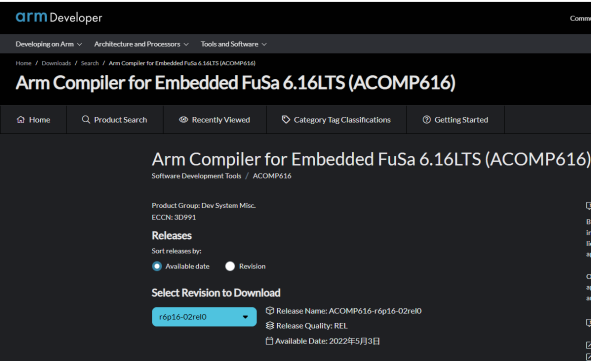
Task: Click the calendar icon beside Available Date
Action: tap(269, 341)
